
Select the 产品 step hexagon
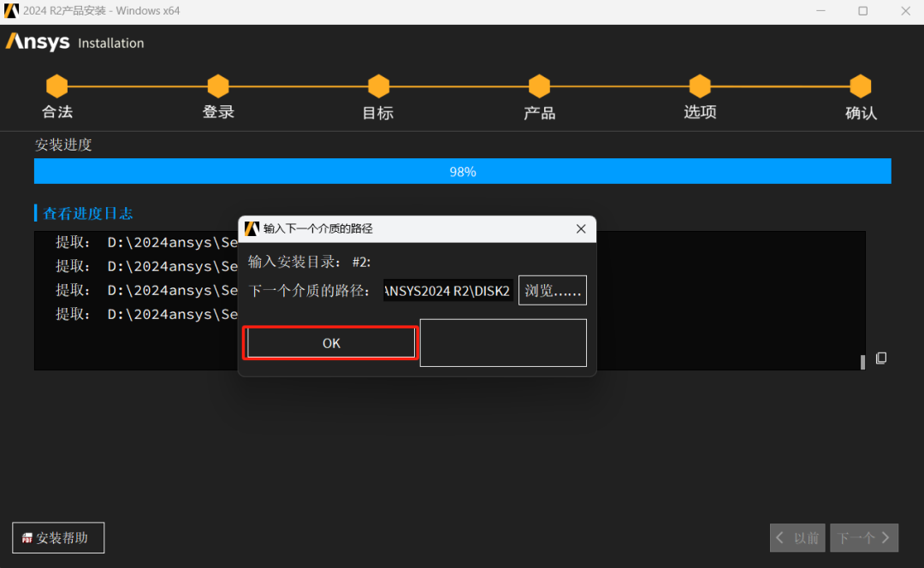tap(539, 86)
